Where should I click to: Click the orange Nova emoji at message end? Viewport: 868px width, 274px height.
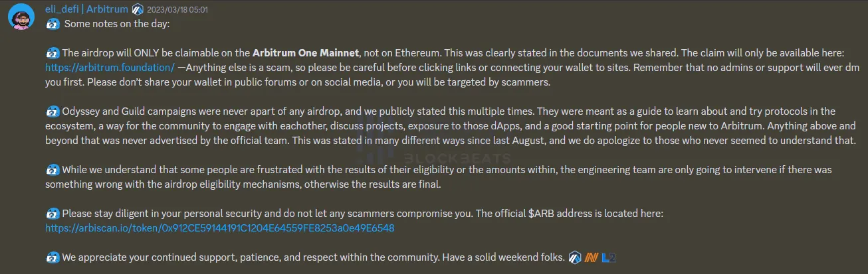click(x=592, y=257)
